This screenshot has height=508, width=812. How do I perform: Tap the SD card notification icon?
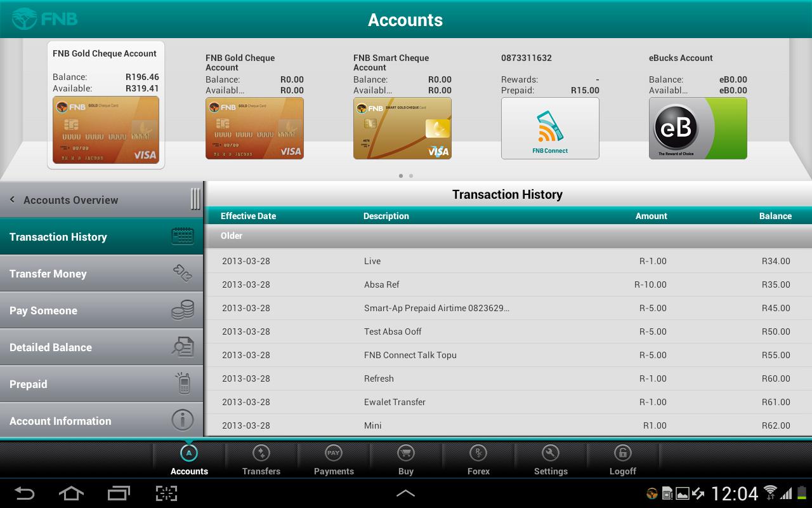tap(667, 493)
